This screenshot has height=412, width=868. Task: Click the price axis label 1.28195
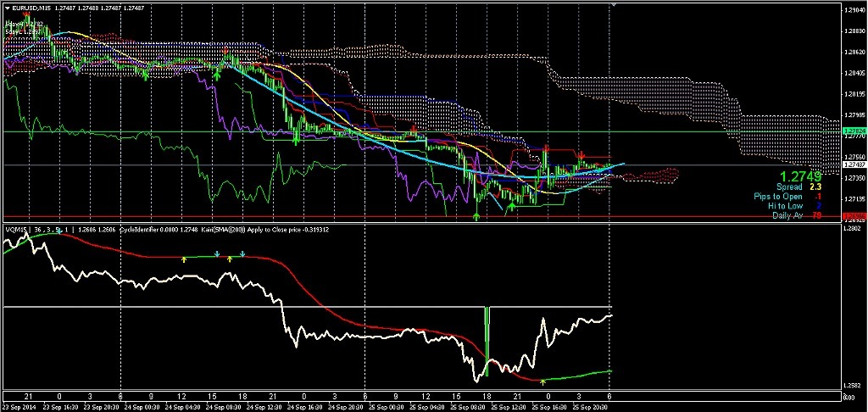pos(854,94)
